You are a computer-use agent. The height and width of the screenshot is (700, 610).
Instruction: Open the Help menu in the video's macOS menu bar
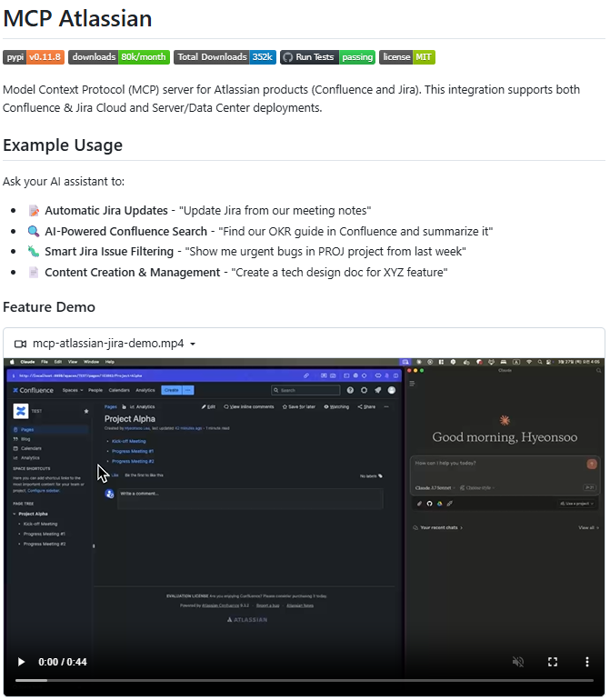pyautogui.click(x=110, y=362)
